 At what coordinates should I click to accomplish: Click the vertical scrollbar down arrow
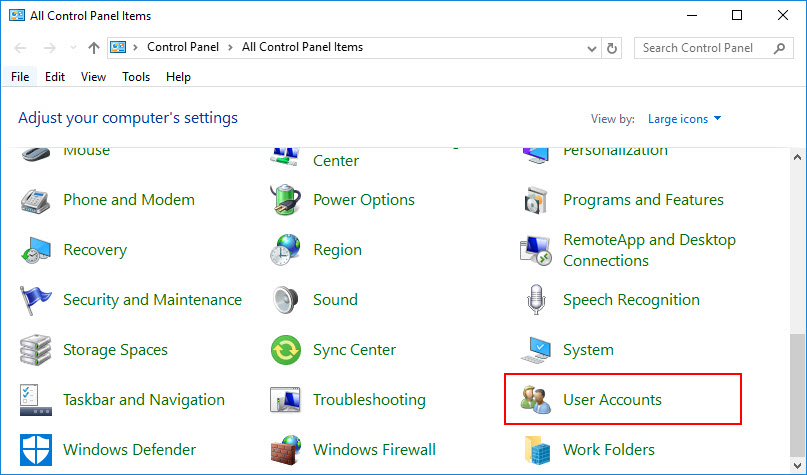click(x=797, y=464)
